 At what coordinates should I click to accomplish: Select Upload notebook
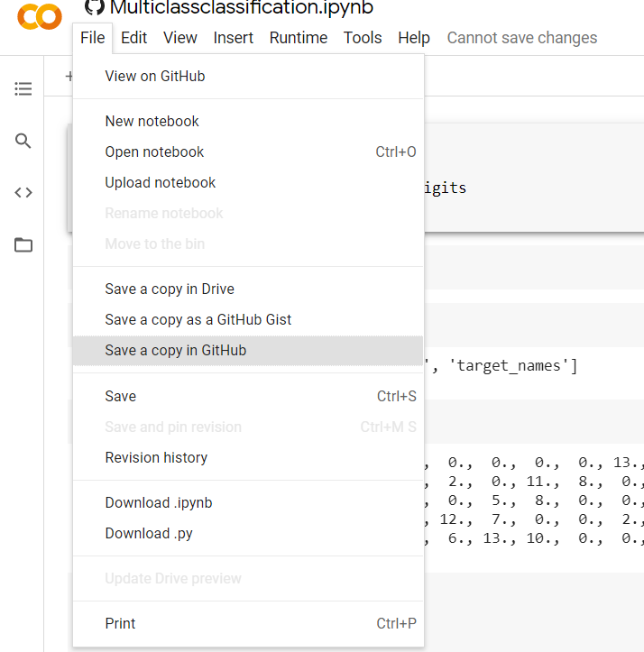[x=161, y=183]
